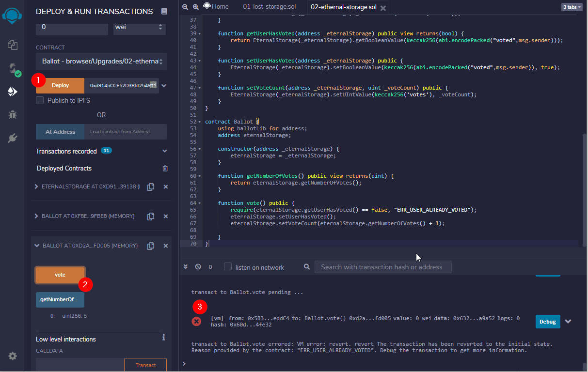
Task: Toggle the terminal panel with double chevron
Action: click(185, 267)
